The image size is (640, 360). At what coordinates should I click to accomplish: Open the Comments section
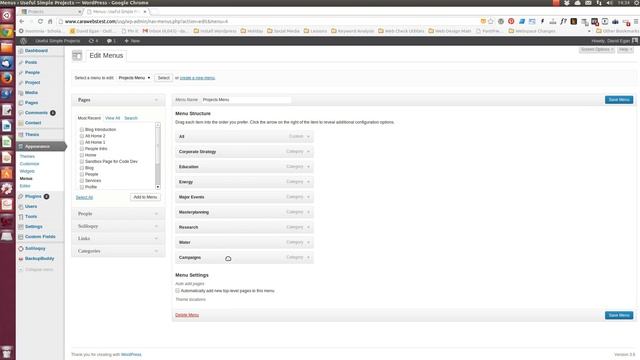(36, 113)
